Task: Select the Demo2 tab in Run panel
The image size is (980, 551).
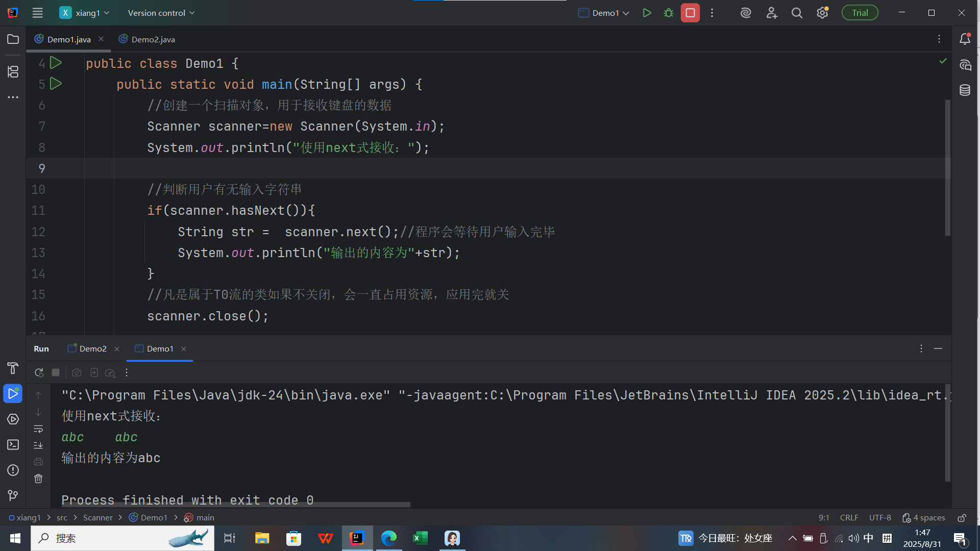Action: [x=92, y=349]
